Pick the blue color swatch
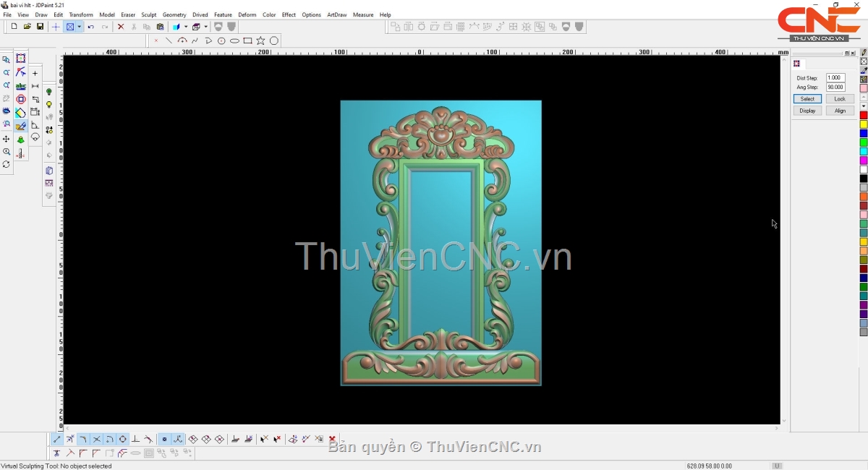Screen dimensions: 868x470 pyautogui.click(x=864, y=134)
